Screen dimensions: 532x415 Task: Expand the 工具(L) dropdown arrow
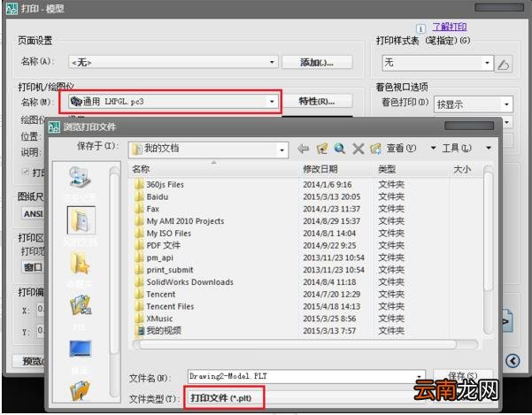pyautogui.click(x=489, y=148)
